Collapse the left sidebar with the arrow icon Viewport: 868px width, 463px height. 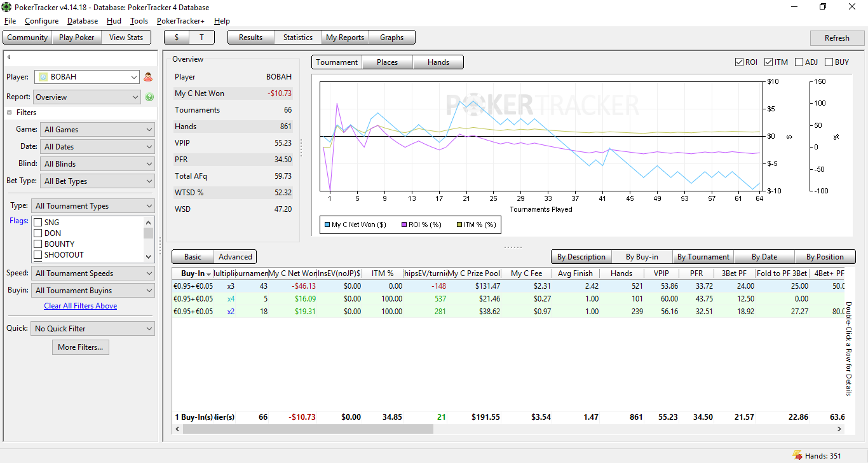pos(9,57)
